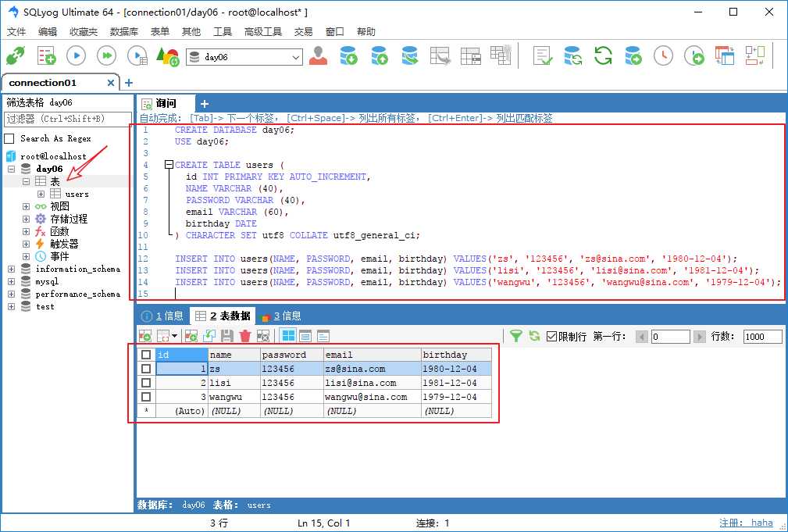Open the scheduled backup clock icon
Image resolution: width=788 pixels, height=532 pixels.
tap(663, 55)
